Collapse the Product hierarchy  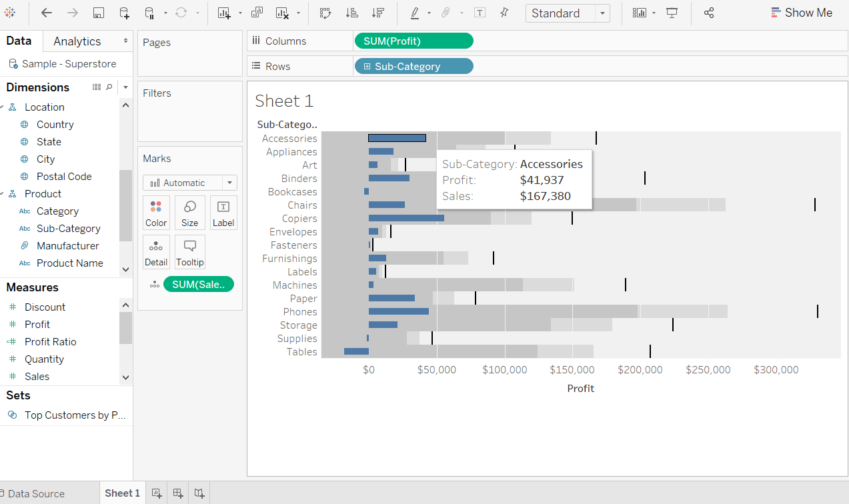click(3, 193)
